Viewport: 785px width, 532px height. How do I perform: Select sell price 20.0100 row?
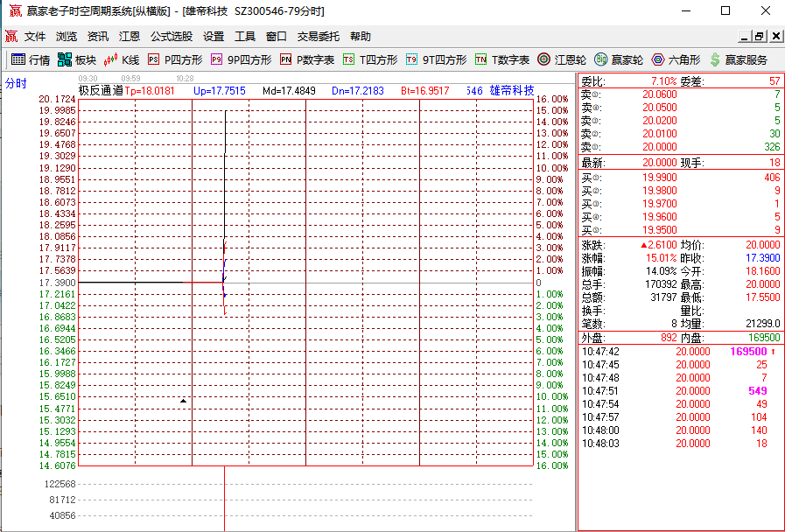(680, 134)
